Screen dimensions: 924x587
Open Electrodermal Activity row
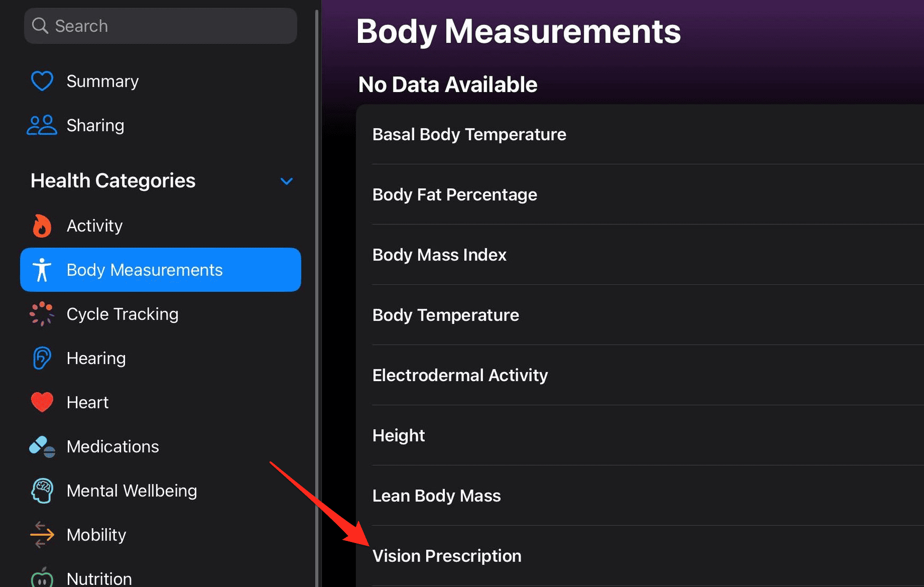click(460, 375)
